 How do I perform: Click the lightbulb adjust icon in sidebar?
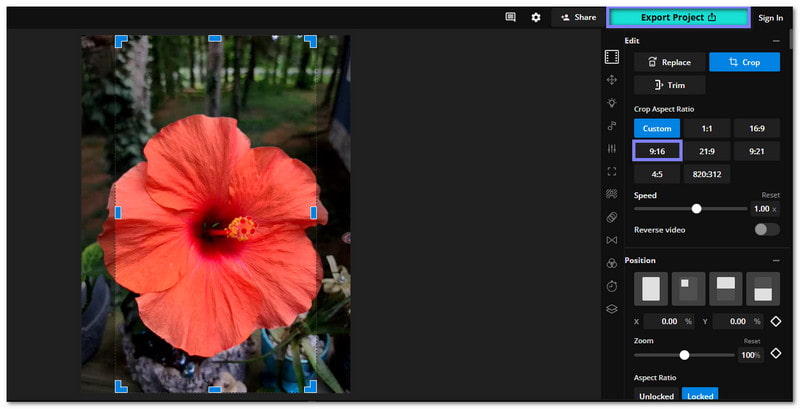click(611, 103)
